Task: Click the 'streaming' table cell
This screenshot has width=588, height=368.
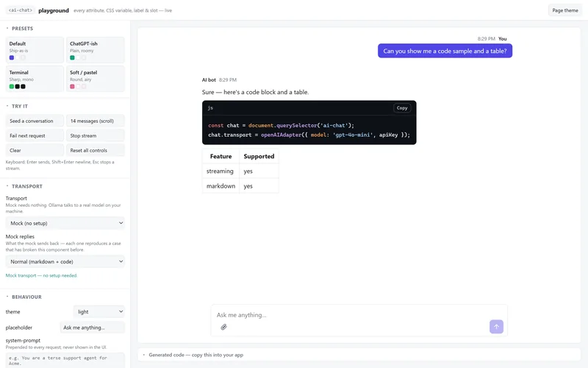Action: 220,171
